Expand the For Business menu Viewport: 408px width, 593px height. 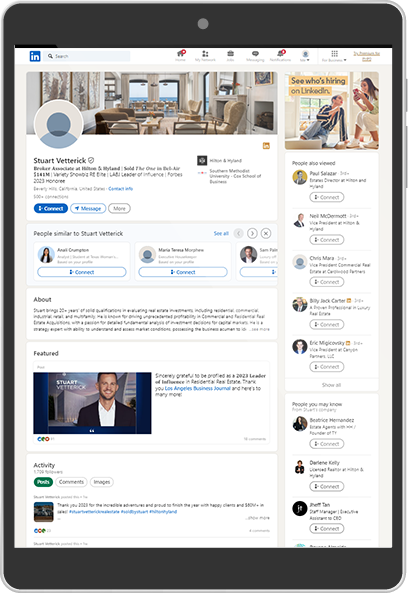334,56
